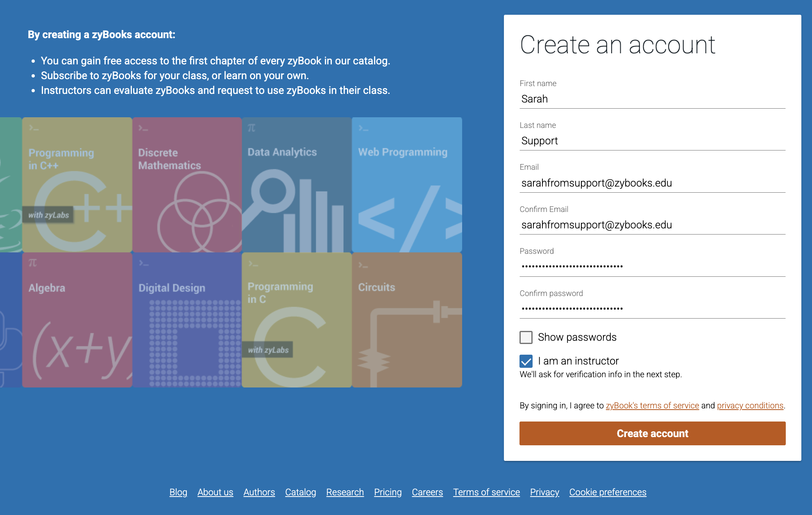Open Cookie preferences in the footer
The image size is (812, 515).
(x=608, y=492)
